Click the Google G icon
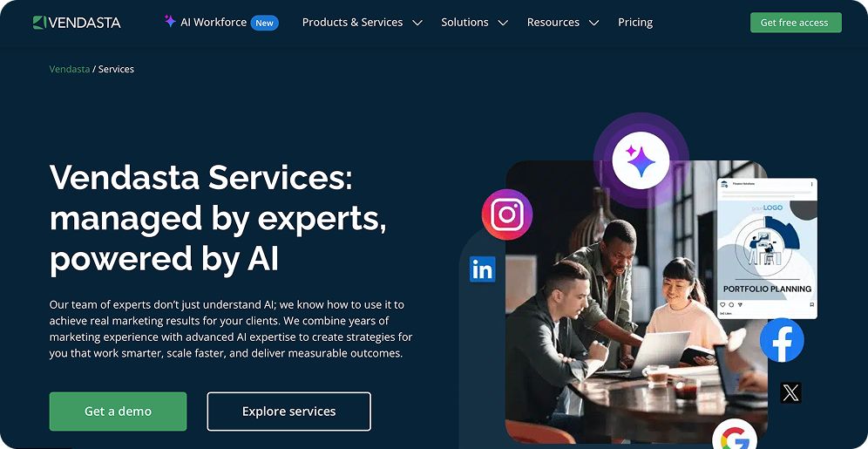This screenshot has width=868, height=449. point(735,438)
